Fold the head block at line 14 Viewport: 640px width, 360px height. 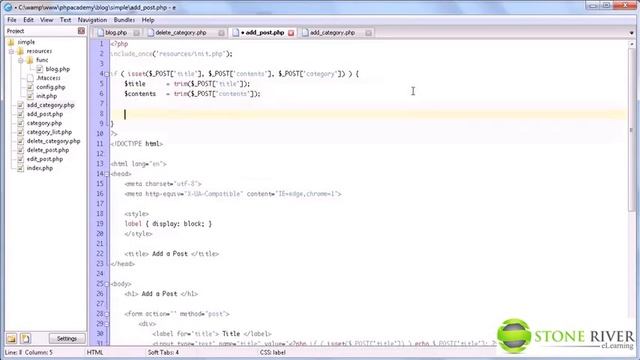click(107, 174)
